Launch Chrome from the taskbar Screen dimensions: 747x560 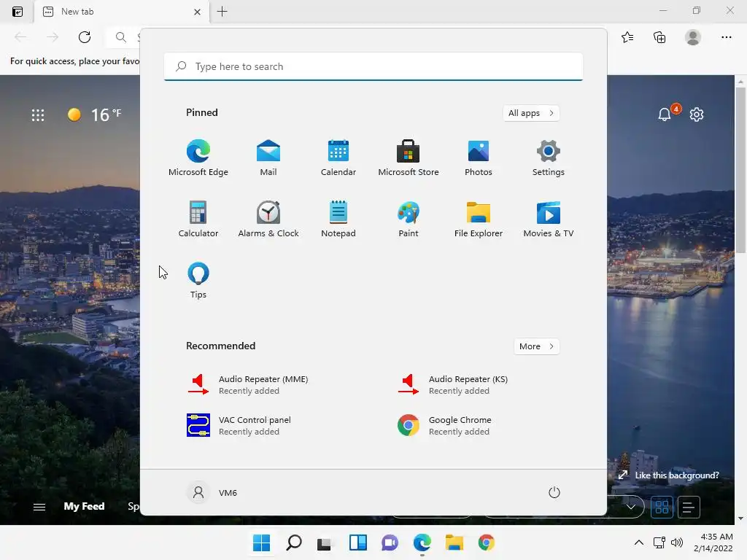tap(487, 542)
